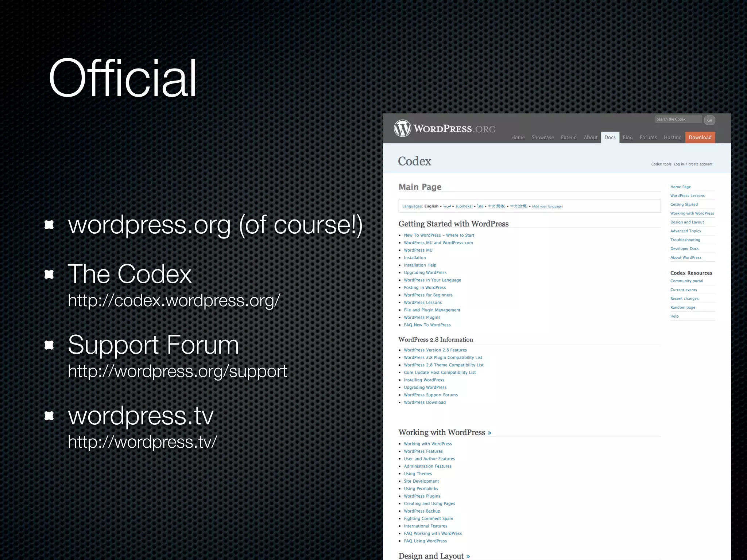Image resolution: width=747 pixels, height=560 pixels.
Task: Expand Working with WordPress » heading
Action: click(445, 432)
